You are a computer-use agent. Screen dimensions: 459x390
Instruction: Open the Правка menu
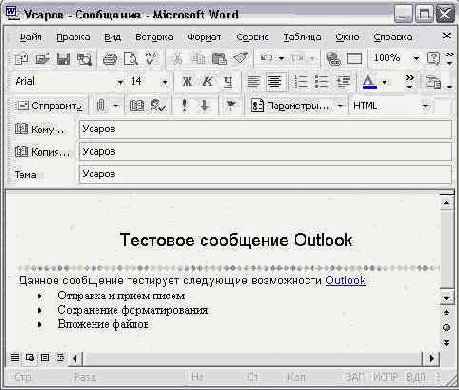coord(73,37)
